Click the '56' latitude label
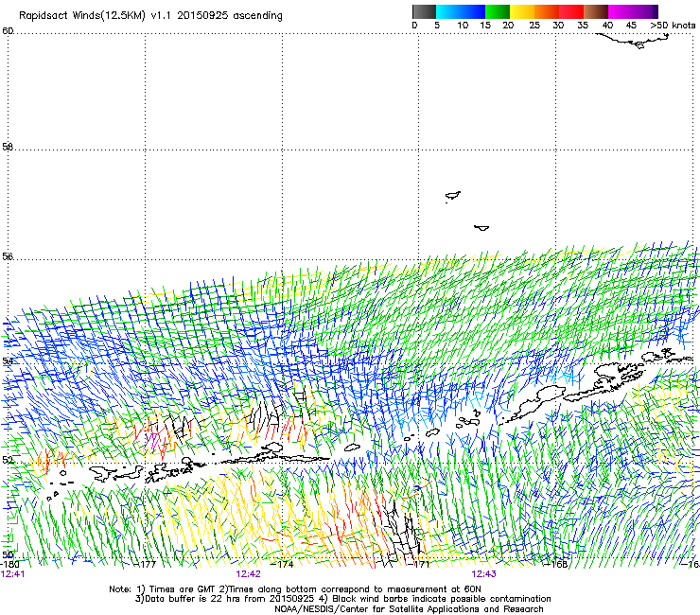The image size is (700, 615). point(8,256)
